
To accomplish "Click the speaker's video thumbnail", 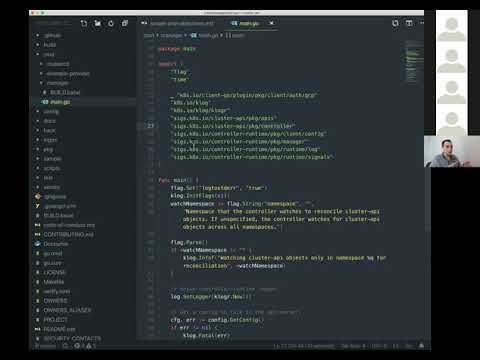I will [x=452, y=151].
